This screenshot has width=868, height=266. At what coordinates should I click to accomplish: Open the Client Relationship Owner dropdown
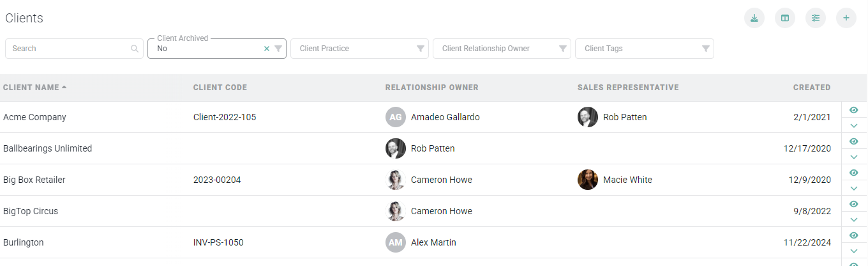click(501, 49)
